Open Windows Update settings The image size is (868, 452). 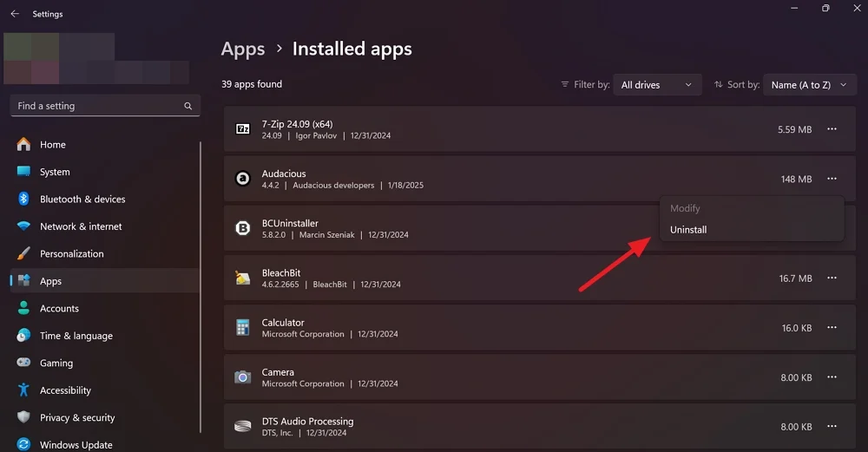coord(105,444)
